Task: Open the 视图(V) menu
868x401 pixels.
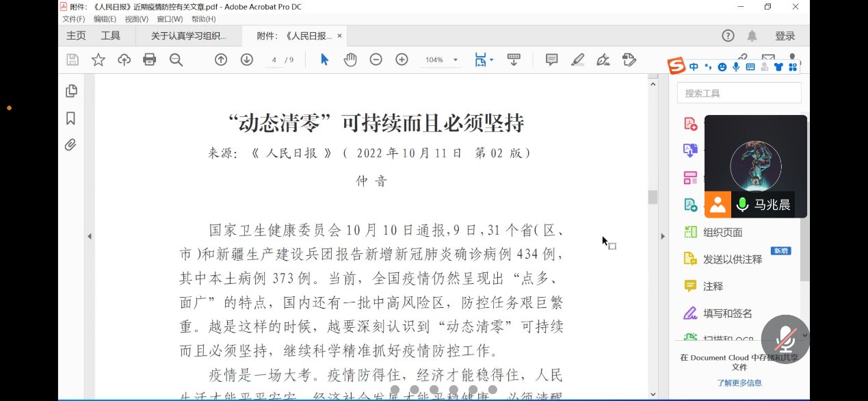Action: (136, 19)
